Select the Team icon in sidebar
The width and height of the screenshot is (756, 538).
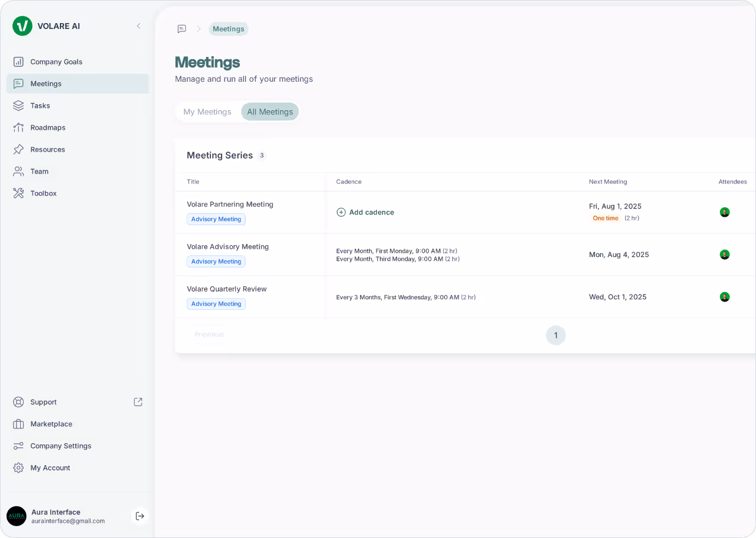(x=18, y=171)
